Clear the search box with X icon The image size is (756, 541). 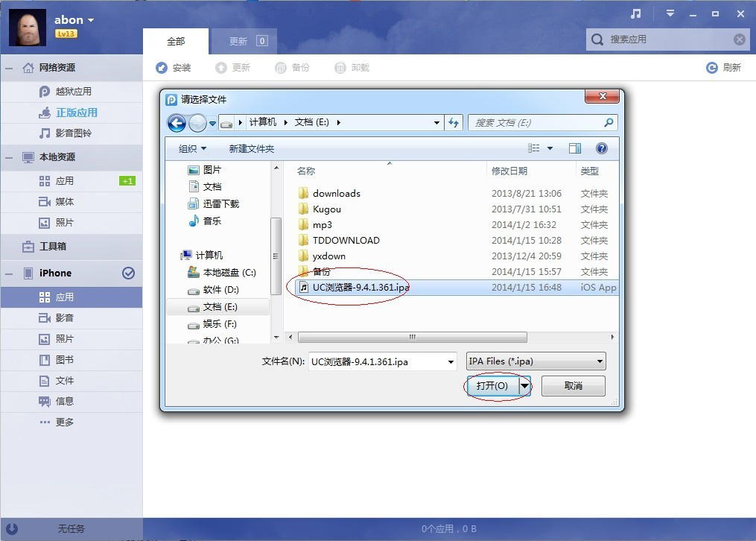[739, 39]
